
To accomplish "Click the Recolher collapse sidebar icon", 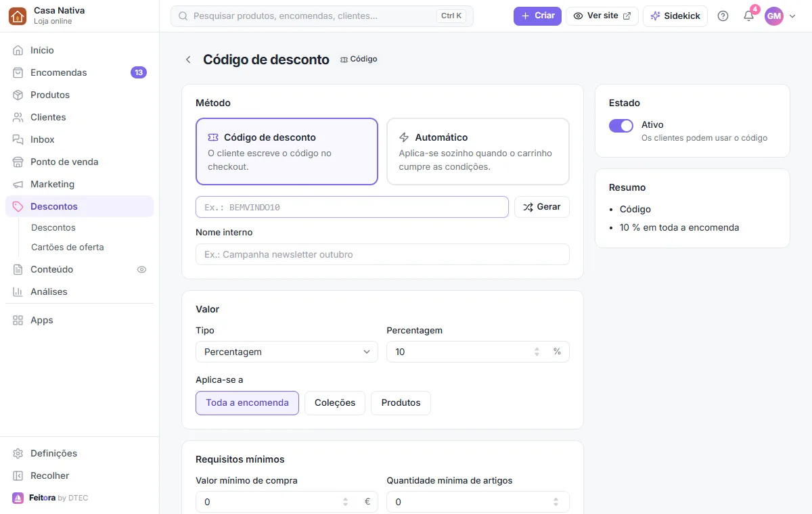I will click(18, 475).
